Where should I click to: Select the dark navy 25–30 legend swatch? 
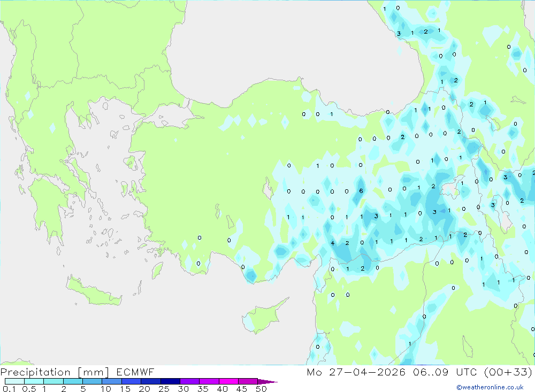[x=170, y=381]
